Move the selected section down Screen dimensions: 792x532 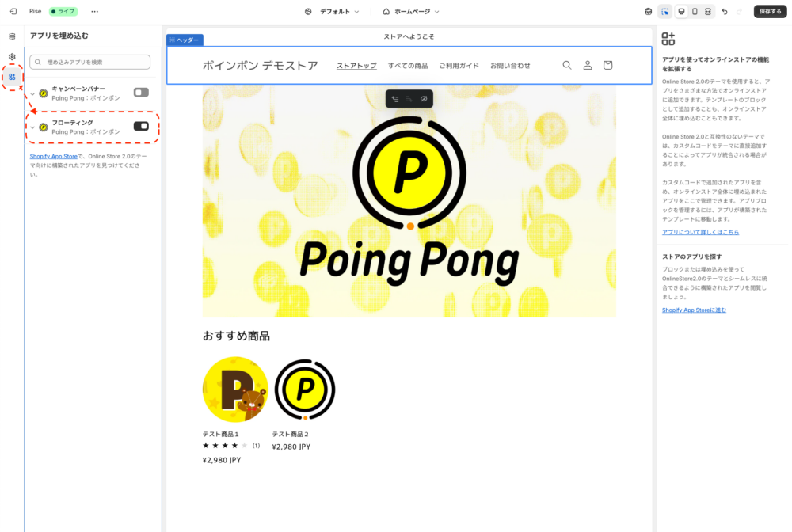coord(409,99)
